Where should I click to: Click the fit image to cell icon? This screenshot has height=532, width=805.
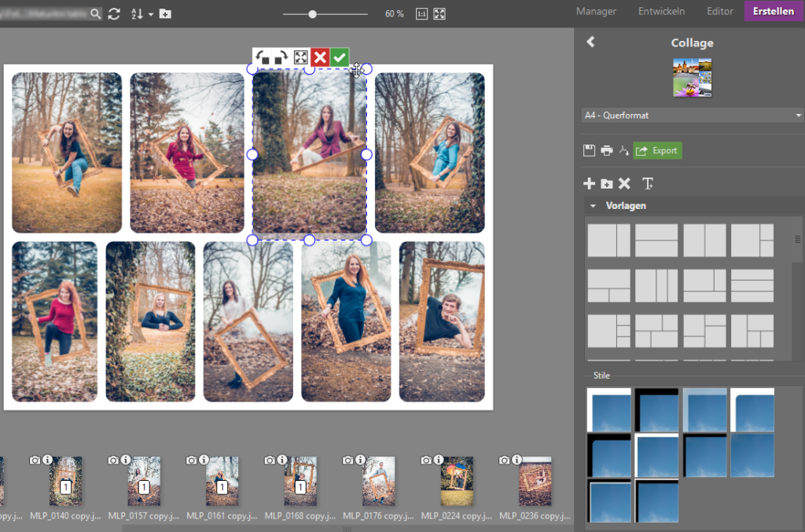pyautogui.click(x=301, y=57)
